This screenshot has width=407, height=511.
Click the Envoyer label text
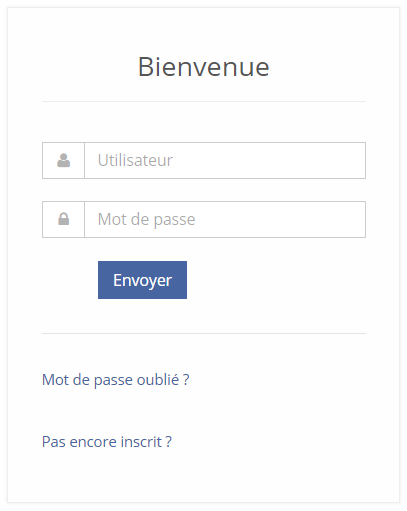(x=142, y=281)
